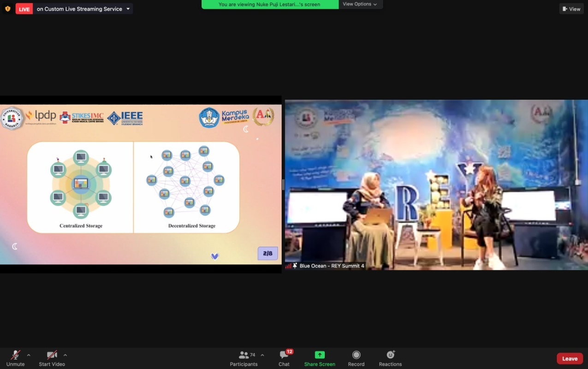588x369 pixels.
Task: Expand the Participants options arrow
Action: [x=262, y=355]
